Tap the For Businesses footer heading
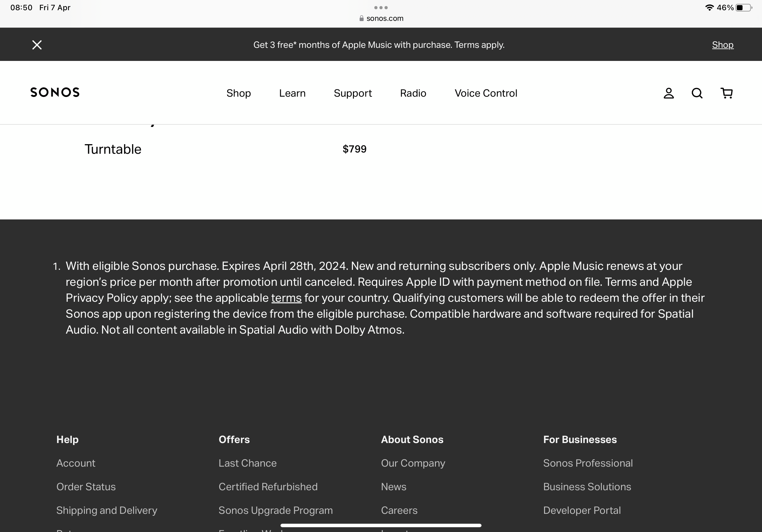 [x=580, y=440]
